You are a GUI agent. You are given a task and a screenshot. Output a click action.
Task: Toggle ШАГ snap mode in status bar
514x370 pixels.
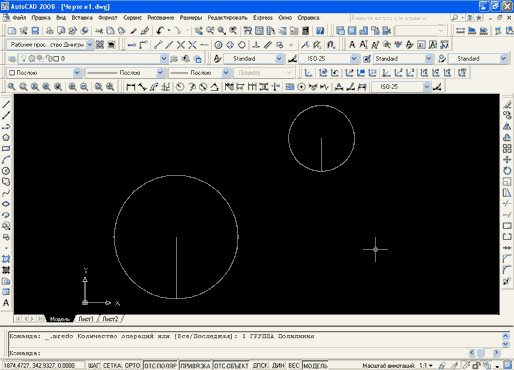[93, 366]
